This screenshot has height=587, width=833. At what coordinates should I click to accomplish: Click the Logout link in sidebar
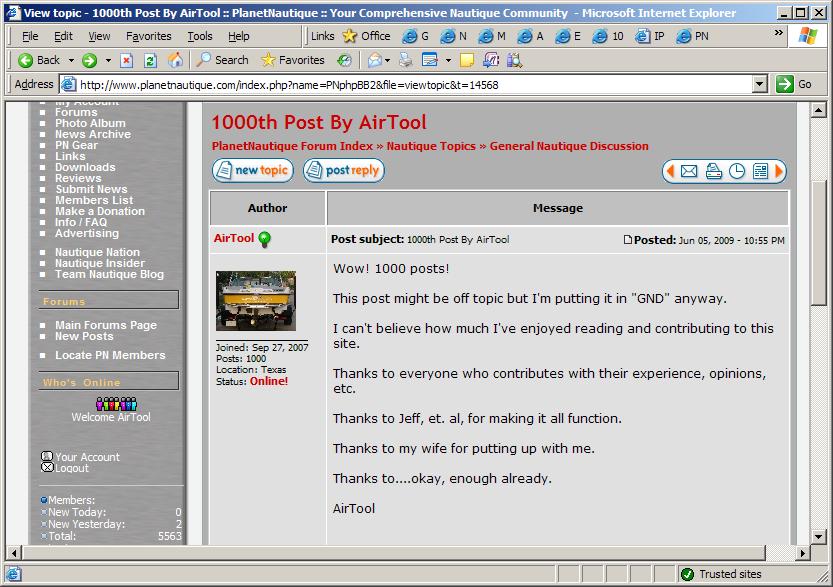[72, 468]
